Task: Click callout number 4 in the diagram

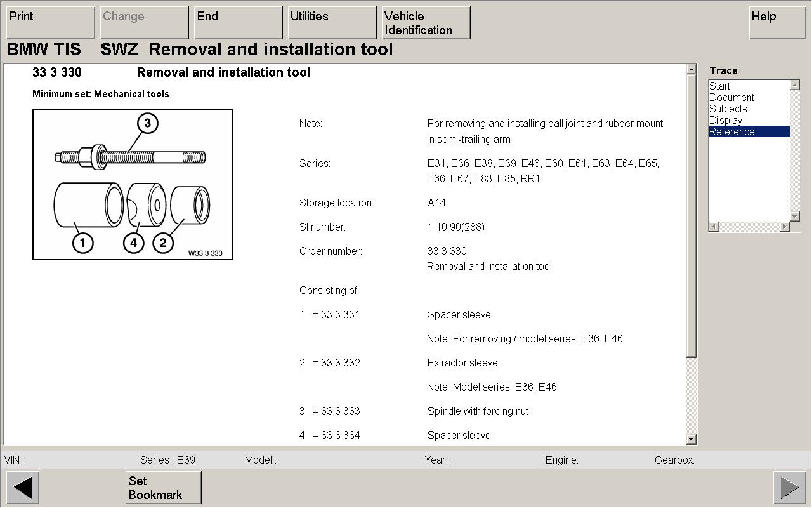Action: (x=133, y=243)
